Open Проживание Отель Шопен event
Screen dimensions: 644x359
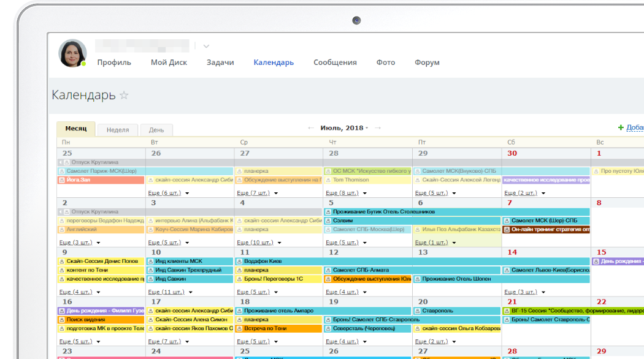tap(502, 279)
